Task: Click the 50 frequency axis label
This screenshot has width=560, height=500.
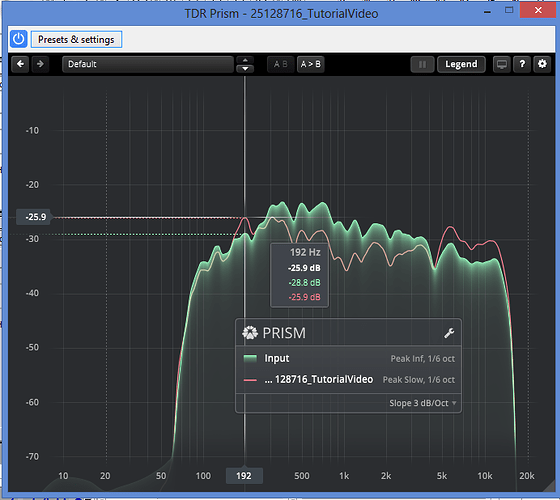Action: click(x=161, y=476)
